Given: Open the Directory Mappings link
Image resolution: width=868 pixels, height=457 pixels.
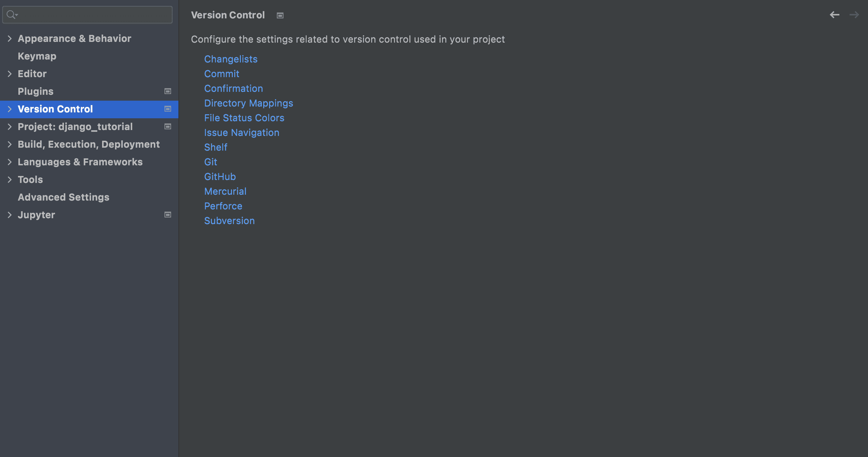Looking at the screenshot, I should 249,103.
